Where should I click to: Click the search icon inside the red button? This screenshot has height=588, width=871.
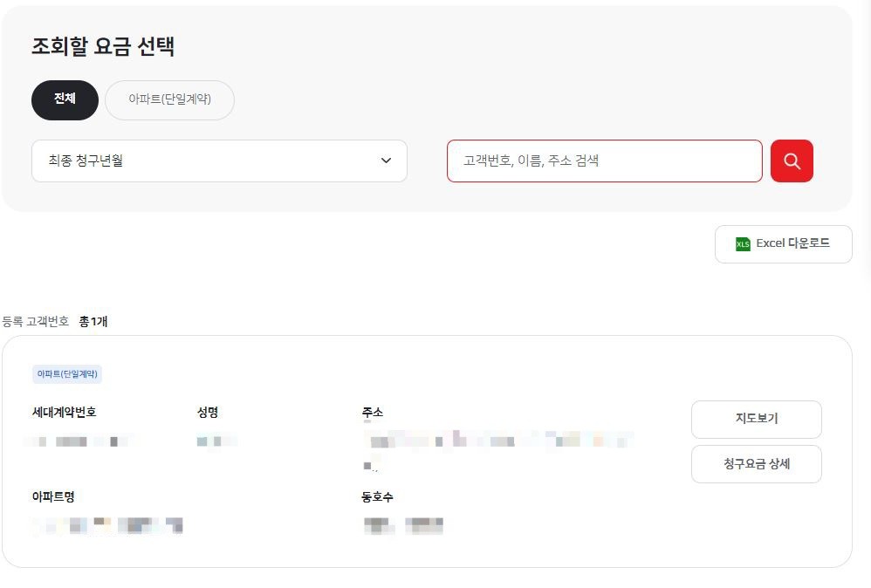click(791, 161)
